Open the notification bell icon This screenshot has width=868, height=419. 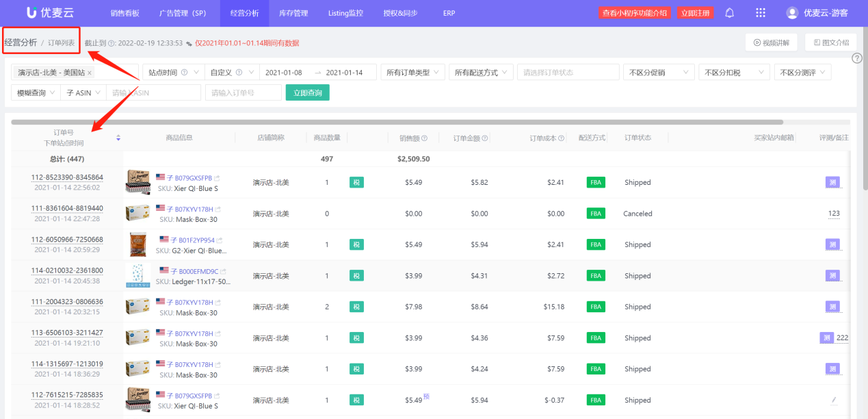(730, 12)
